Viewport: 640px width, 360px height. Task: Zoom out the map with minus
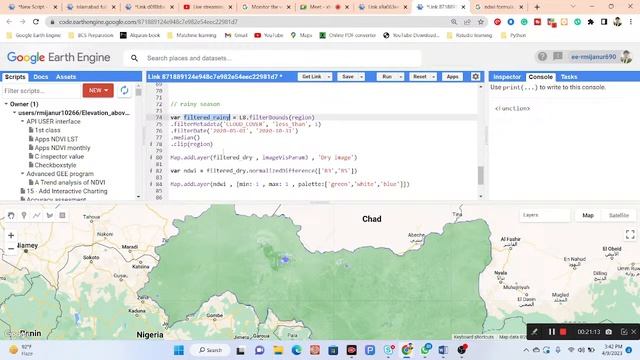click(11, 248)
